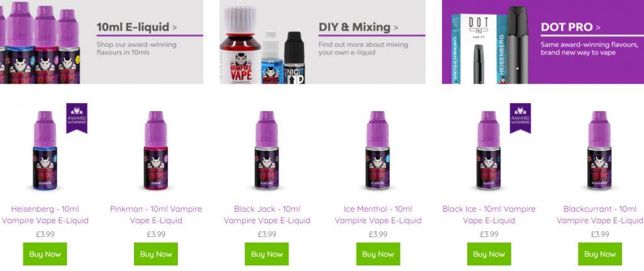
Task: Buy the Ice Menthol e-liquid now
Action: point(378,254)
